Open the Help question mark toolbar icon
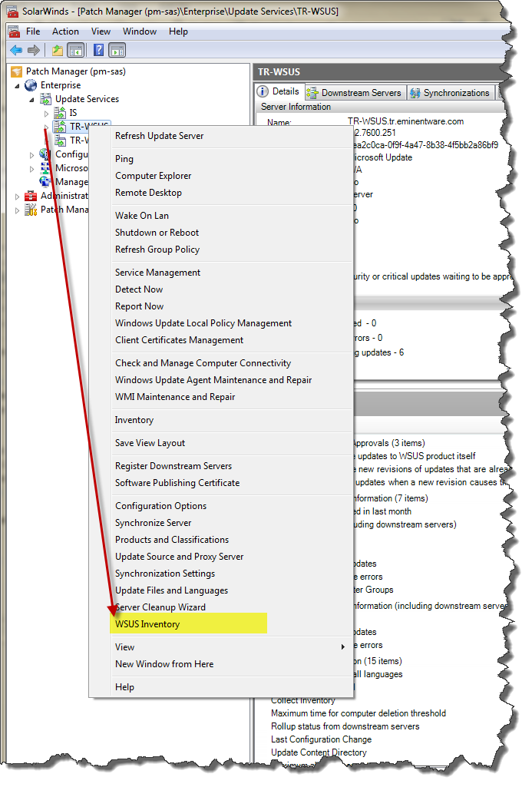The image size is (532, 787). click(99, 50)
